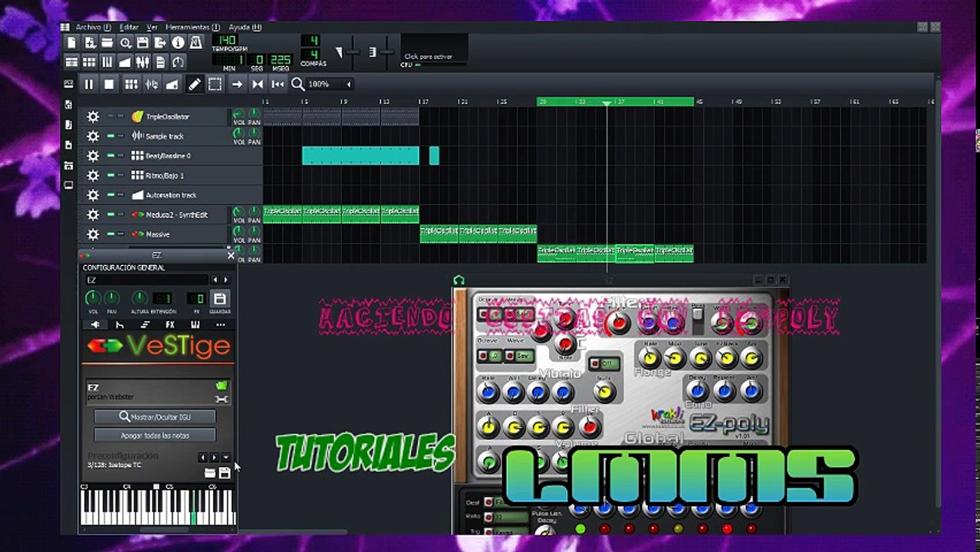Viewport: 980px width, 552px height.
Task: Open the Archivo menu
Action: (x=94, y=27)
